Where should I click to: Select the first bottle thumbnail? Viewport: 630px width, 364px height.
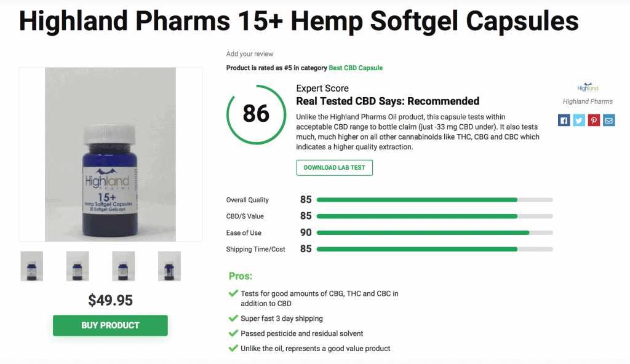[x=31, y=266]
